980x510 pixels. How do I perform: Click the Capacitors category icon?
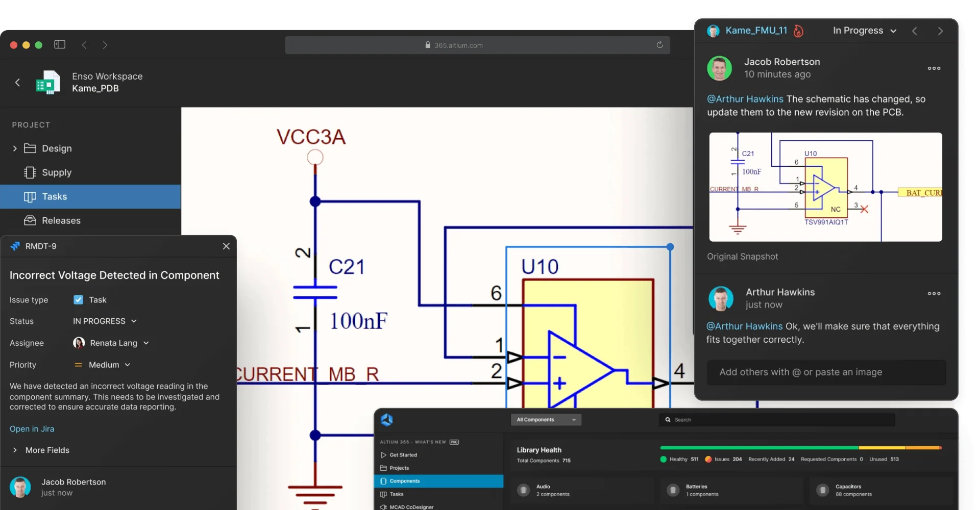[x=822, y=490]
